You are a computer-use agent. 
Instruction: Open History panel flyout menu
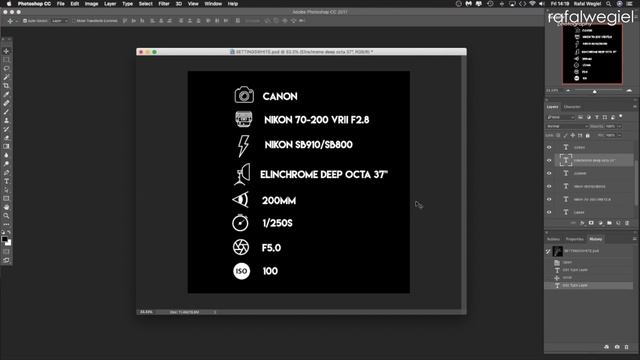[x=635, y=239]
